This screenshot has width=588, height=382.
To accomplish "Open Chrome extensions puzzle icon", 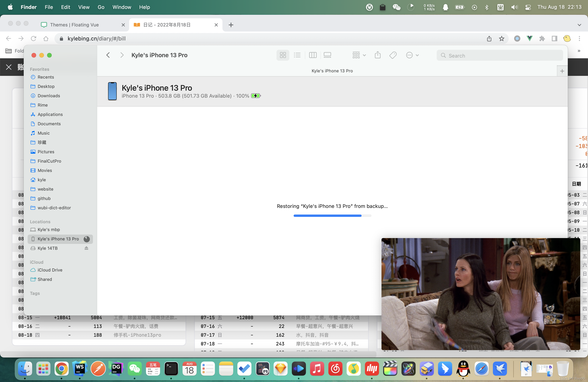I will pos(542,39).
